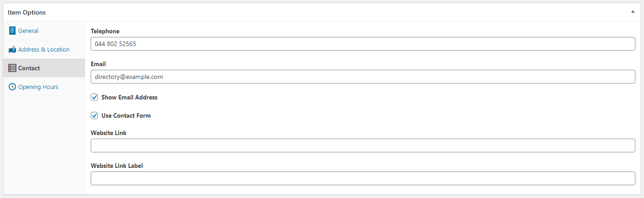Click the Website Link text box
Screen dimensions: 644x198
point(363,146)
